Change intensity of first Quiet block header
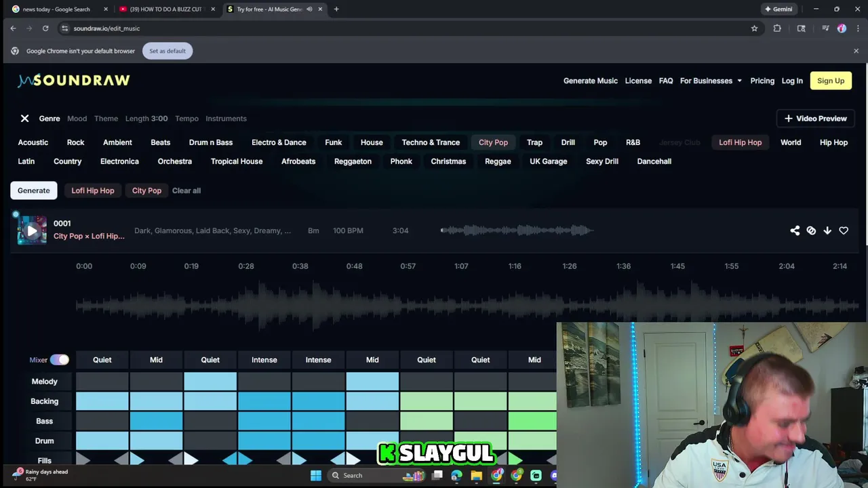 click(x=102, y=360)
